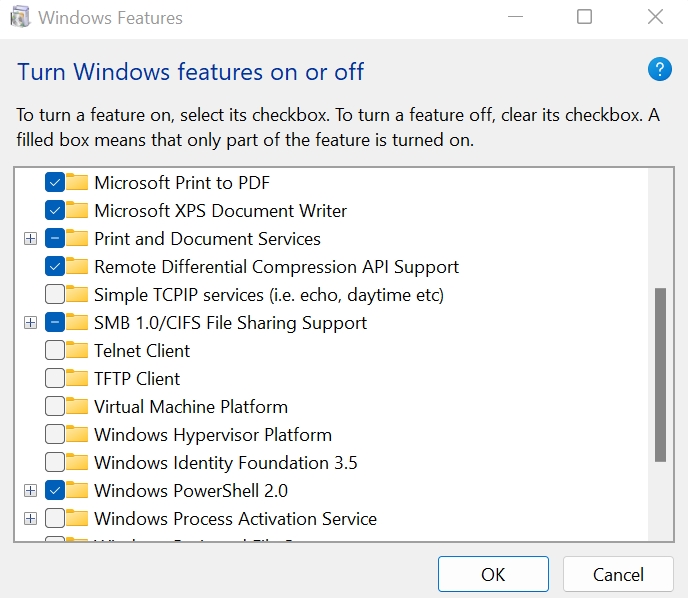Viewport: 688px width, 598px height.
Task: Enable Simple TCPIP services checkbox
Action: (55, 294)
